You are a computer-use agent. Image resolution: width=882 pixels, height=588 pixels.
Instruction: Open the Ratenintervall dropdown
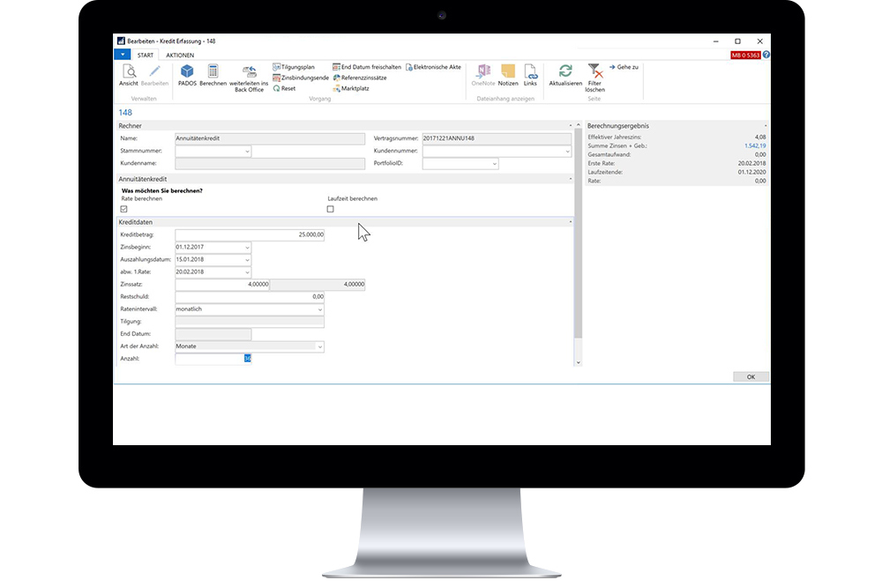coord(318,309)
